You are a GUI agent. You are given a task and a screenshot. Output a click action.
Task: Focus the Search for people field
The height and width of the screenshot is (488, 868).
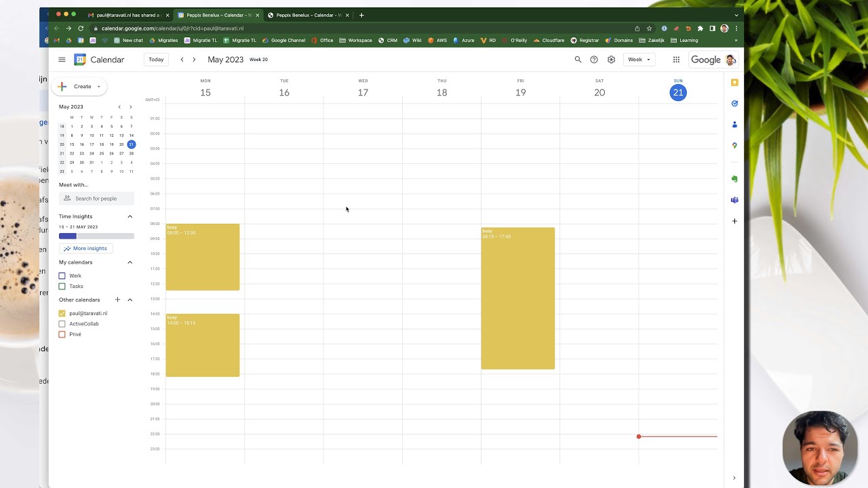coord(96,199)
